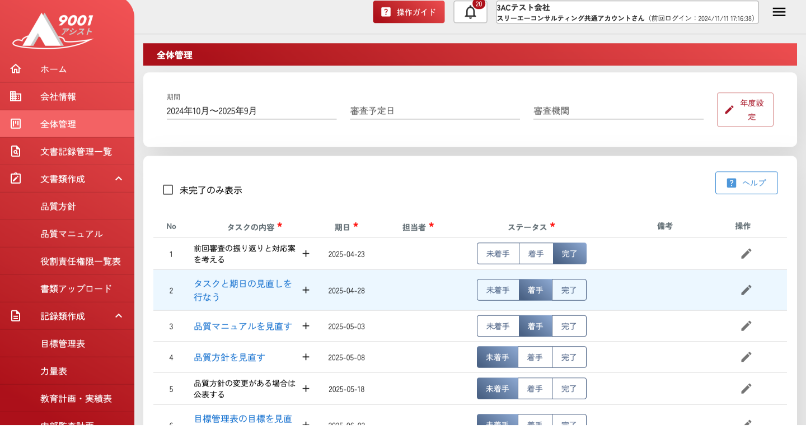This screenshot has width=806, height=426.
Task: Click the edit pencil for task 1
Action: [x=746, y=254]
